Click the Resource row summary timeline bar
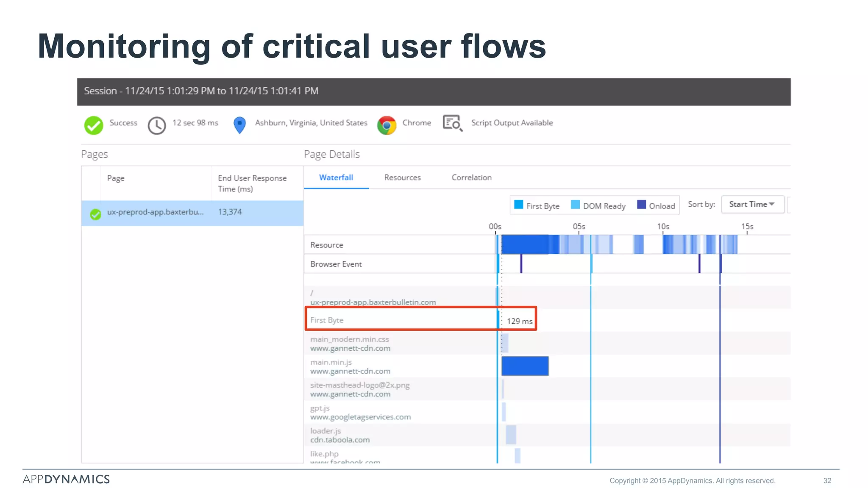Image resolution: width=868 pixels, height=488 pixels. (x=617, y=244)
